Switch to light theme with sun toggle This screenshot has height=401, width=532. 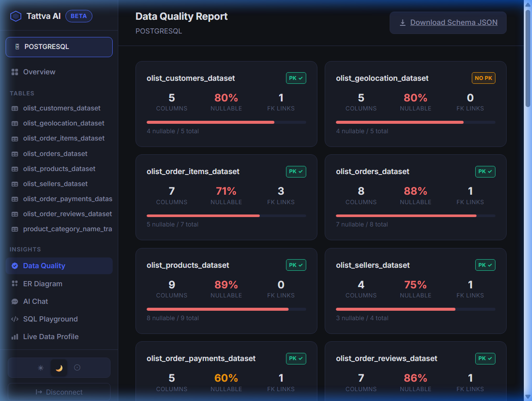40,368
